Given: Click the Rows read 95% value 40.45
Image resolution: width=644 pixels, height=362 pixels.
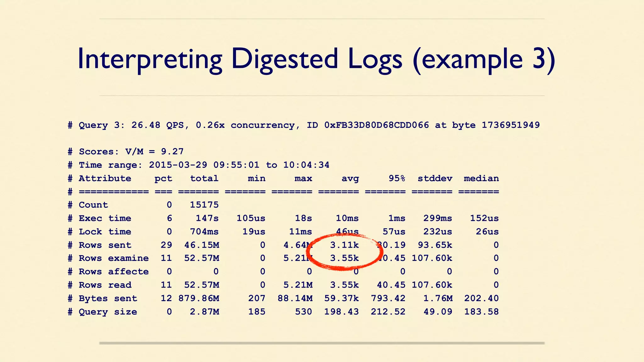Looking at the screenshot, I should tap(391, 285).
